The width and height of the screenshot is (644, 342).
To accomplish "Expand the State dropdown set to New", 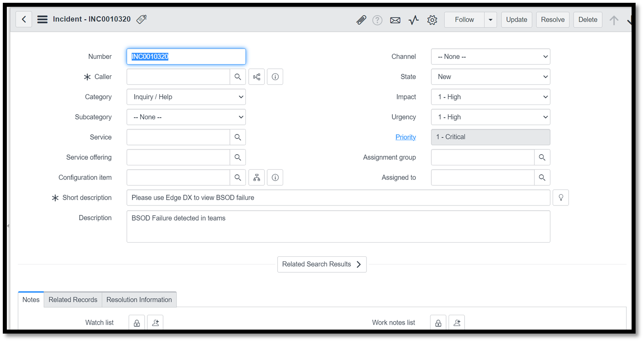I will 490,77.
